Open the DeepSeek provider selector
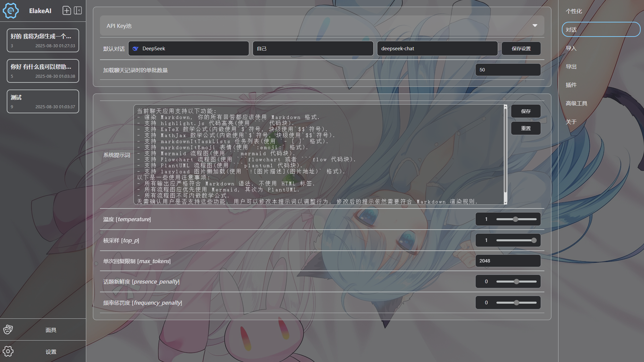 coord(189,49)
